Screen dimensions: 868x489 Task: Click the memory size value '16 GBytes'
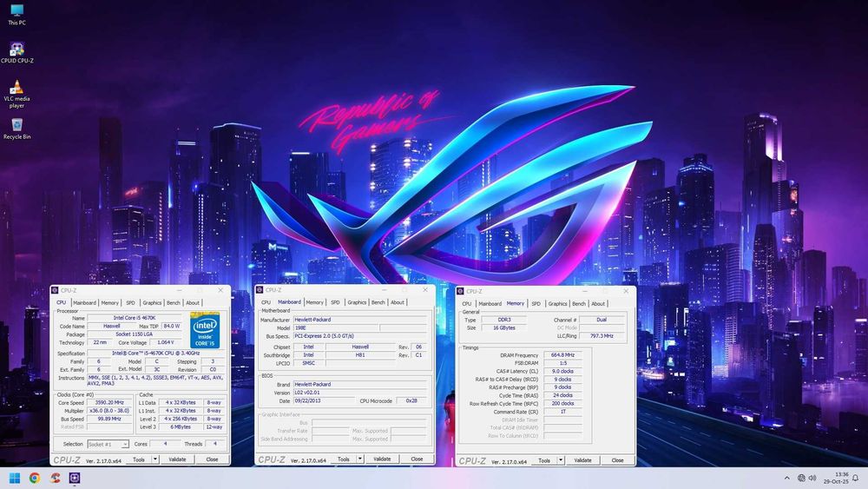(503, 327)
